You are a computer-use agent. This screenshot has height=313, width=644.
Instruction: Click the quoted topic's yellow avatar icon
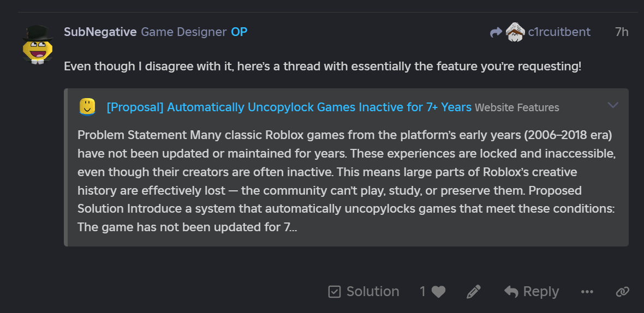click(87, 107)
